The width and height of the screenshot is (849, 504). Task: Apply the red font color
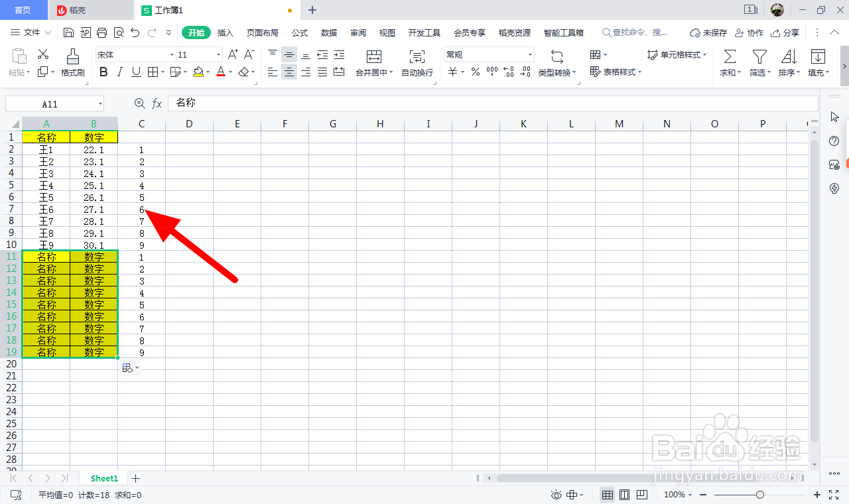(x=221, y=72)
